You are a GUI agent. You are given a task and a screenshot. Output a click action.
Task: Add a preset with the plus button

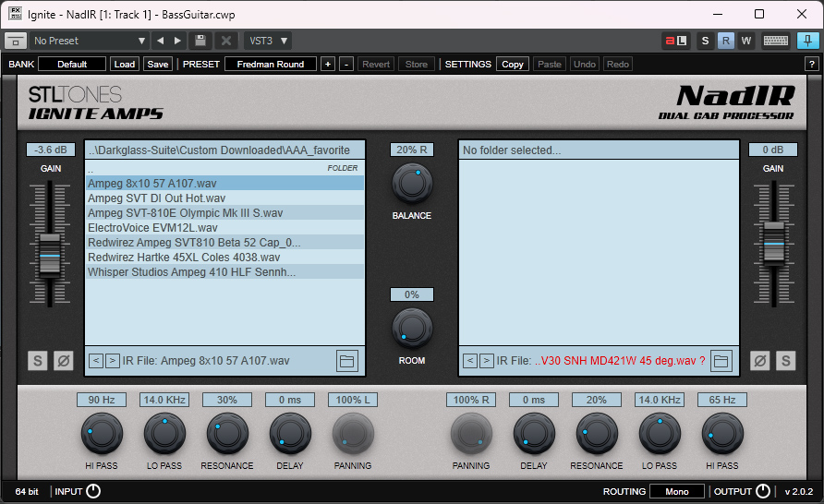coord(328,64)
